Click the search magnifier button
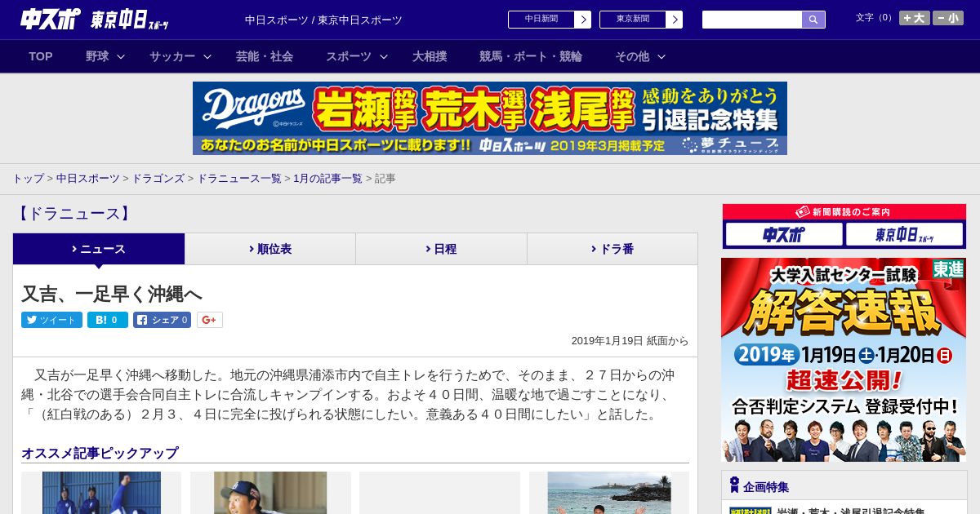 813,20
